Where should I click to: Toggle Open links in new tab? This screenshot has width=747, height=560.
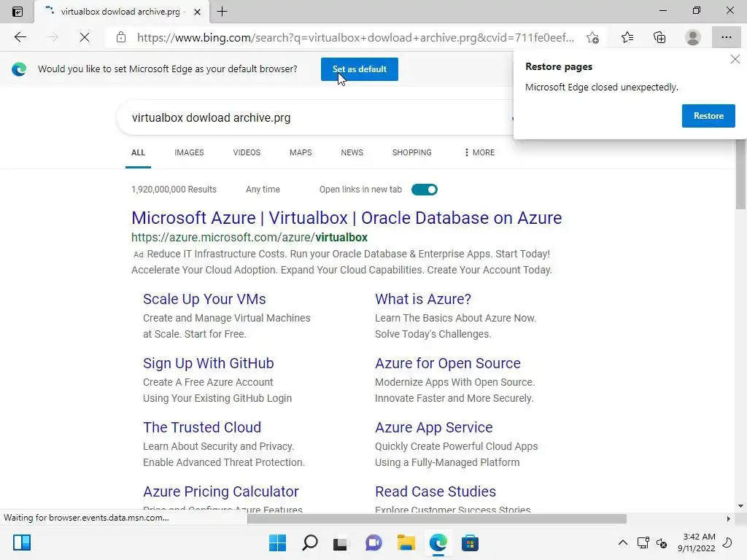pos(425,190)
